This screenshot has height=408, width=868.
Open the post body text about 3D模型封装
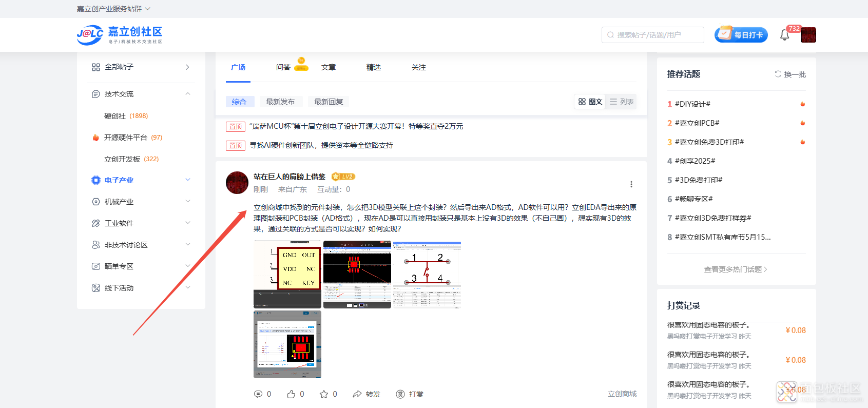click(445, 218)
